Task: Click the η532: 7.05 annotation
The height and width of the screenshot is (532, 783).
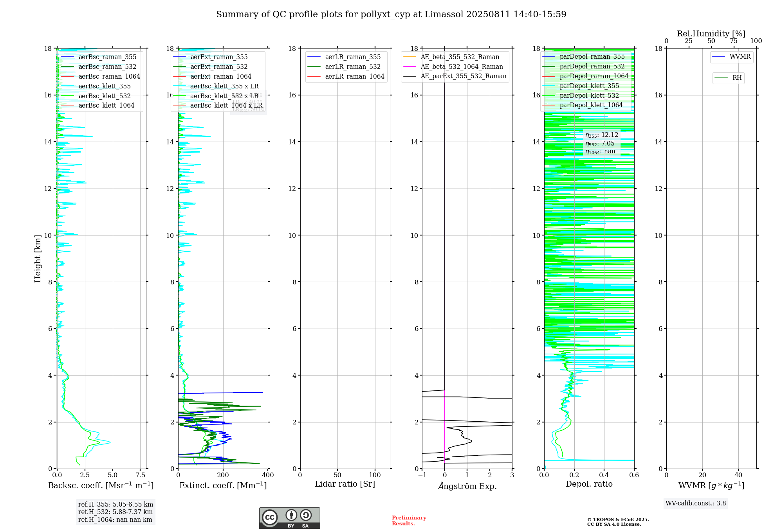Action: coord(600,144)
